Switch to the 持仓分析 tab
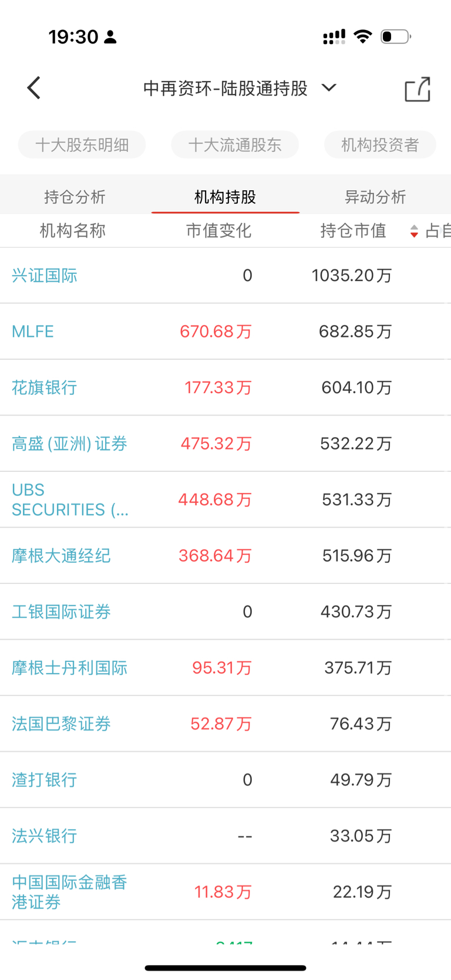 [x=75, y=197]
